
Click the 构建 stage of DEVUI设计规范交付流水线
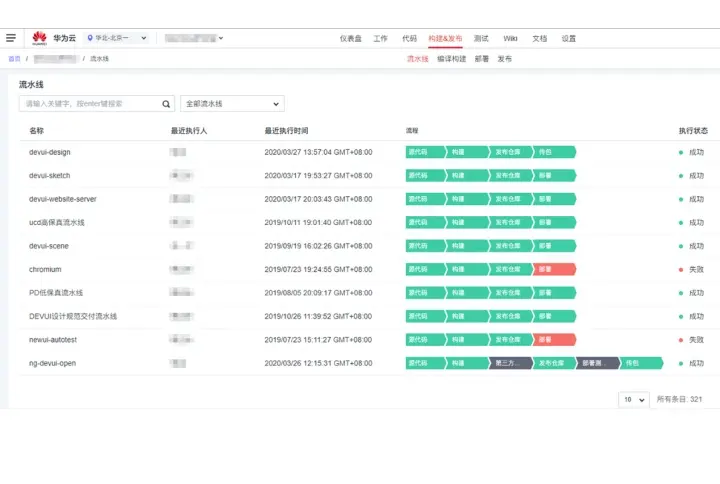coord(467,316)
